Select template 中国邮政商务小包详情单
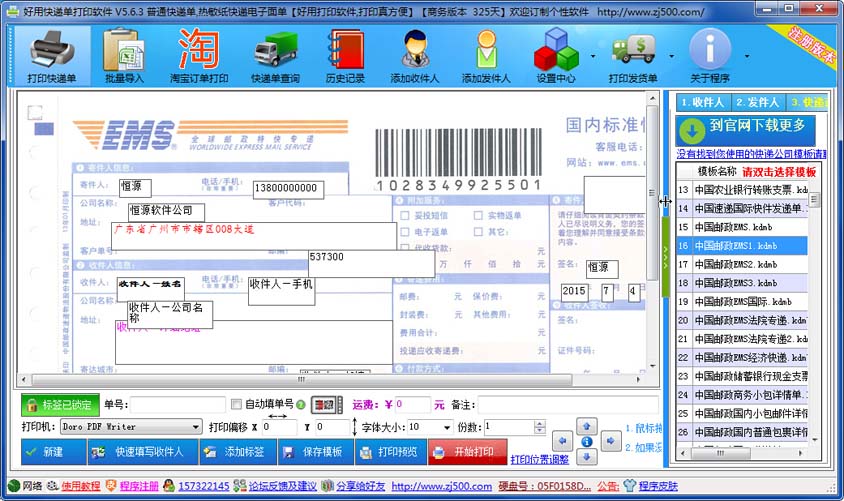The image size is (844, 501). [x=742, y=394]
